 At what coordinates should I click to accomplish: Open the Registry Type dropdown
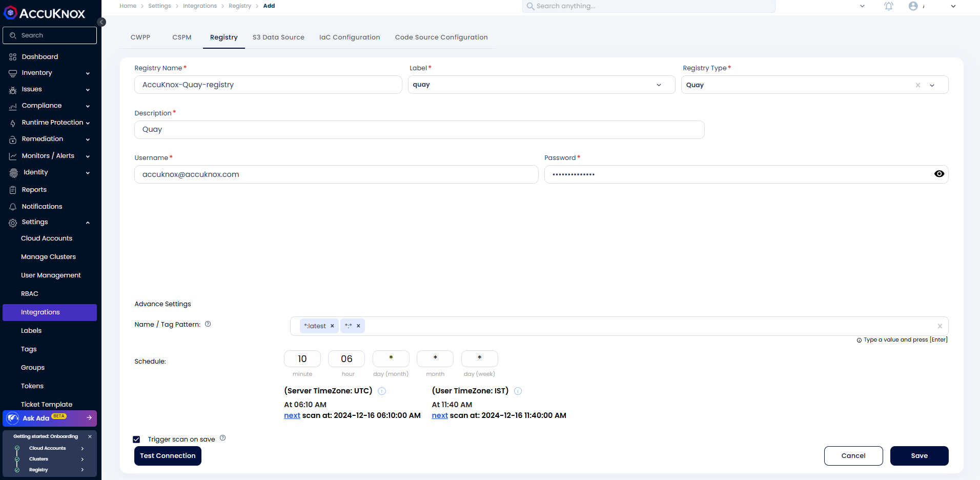click(932, 85)
